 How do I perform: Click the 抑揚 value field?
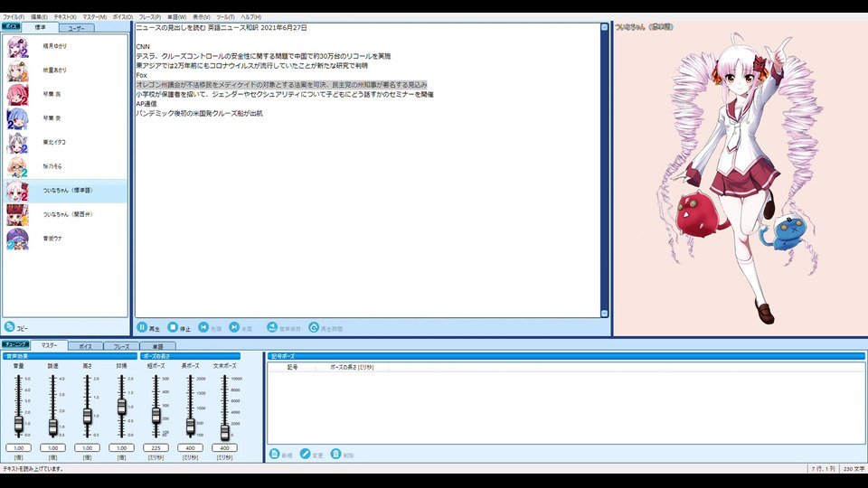[x=121, y=447]
